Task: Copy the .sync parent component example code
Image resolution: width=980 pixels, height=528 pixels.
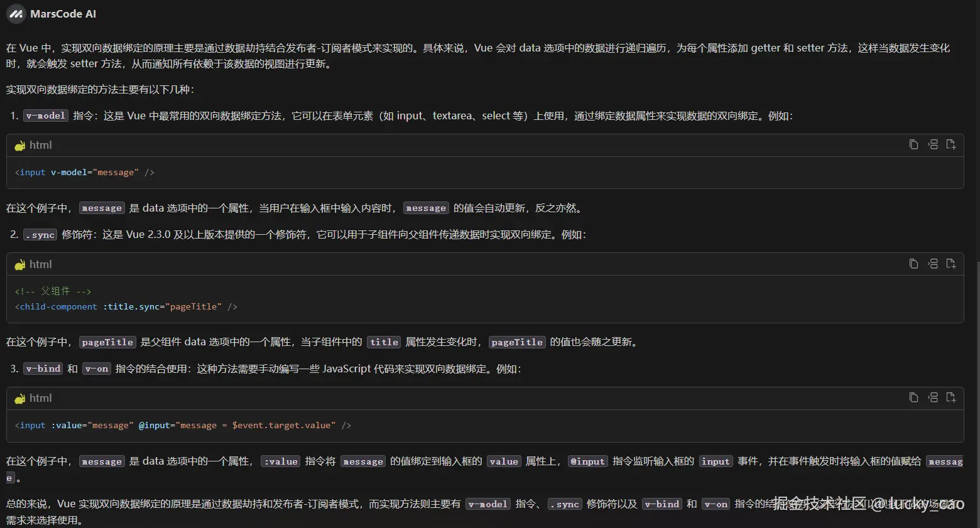Action: [x=913, y=264]
